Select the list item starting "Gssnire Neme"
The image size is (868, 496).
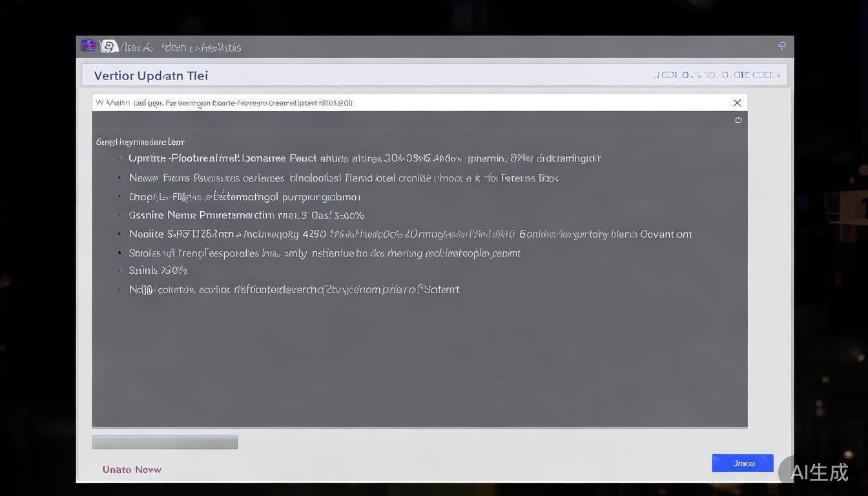tap(246, 216)
